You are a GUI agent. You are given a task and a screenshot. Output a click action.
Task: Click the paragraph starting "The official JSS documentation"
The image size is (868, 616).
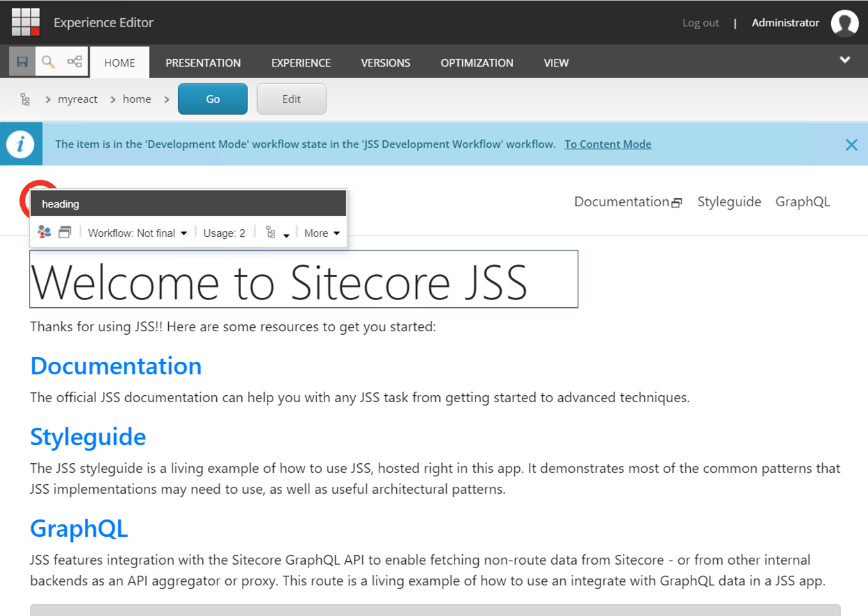(360, 398)
